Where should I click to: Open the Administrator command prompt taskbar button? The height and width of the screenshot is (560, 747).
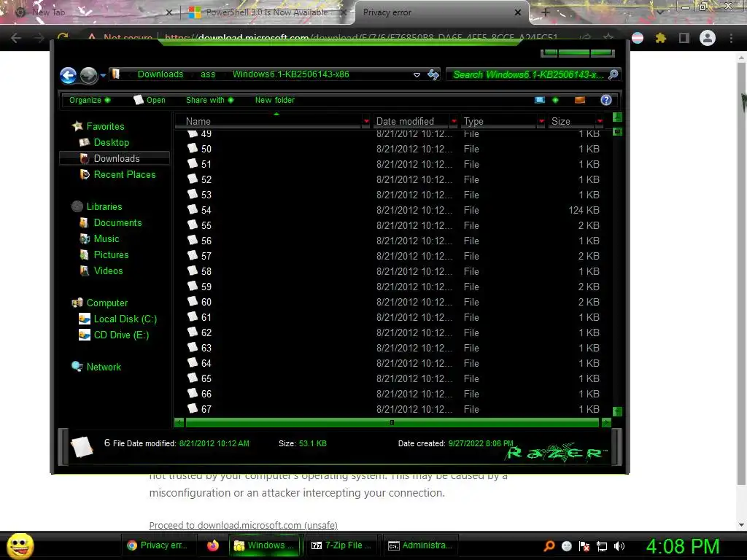click(419, 545)
